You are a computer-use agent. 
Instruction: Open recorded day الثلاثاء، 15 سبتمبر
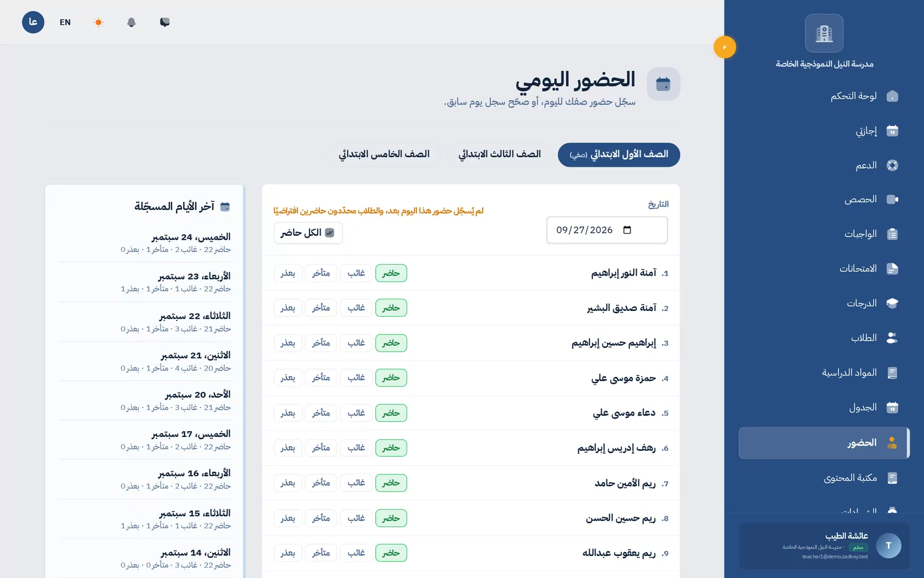[x=144, y=519]
